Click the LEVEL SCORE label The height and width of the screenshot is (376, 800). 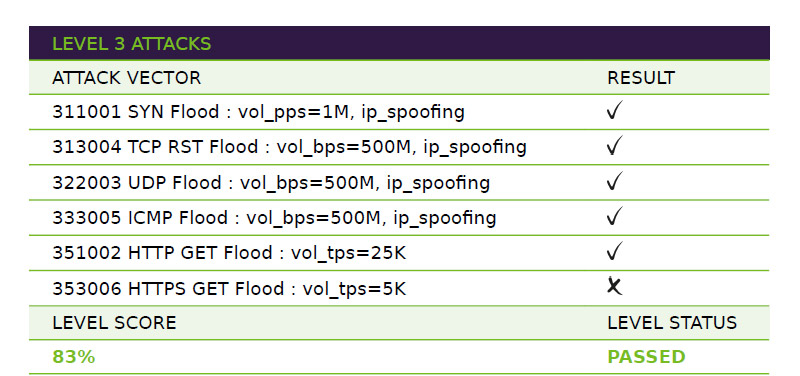click(114, 323)
